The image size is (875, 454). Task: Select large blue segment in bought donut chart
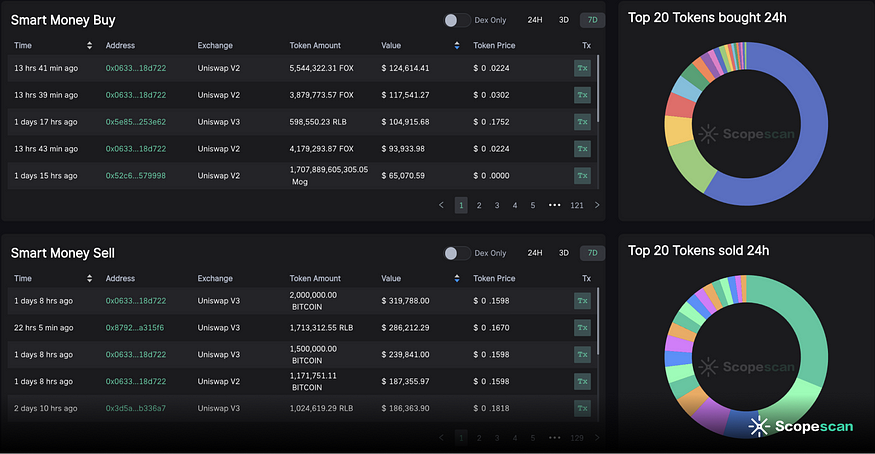pyautogui.click(x=790, y=150)
